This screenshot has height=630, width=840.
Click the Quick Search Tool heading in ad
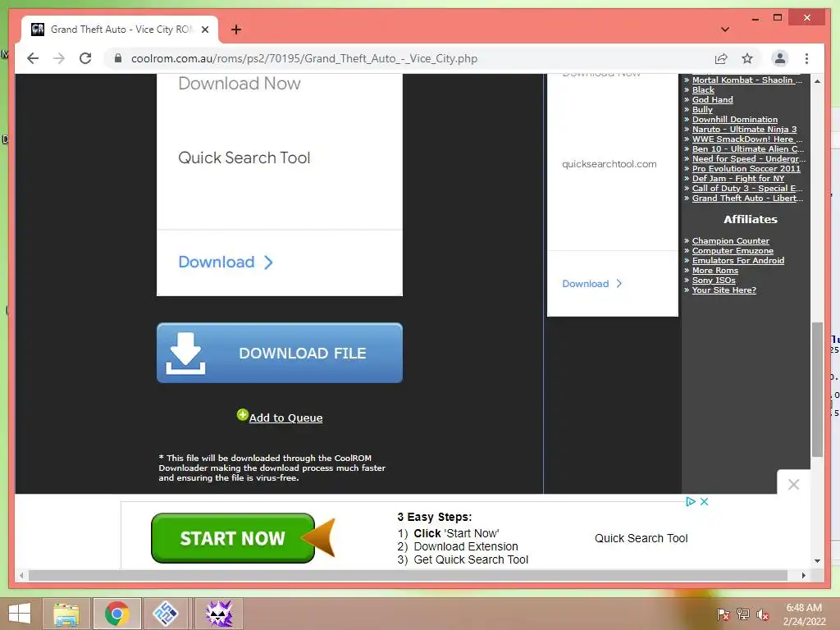244,157
